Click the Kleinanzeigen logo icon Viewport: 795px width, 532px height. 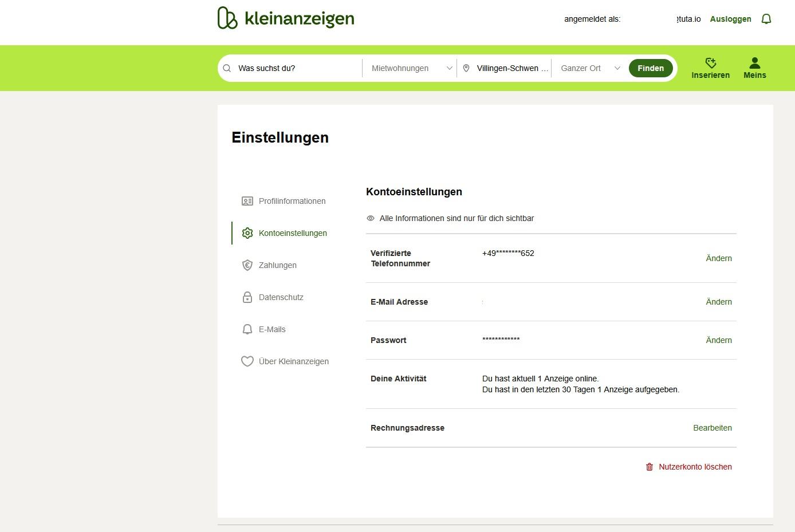[x=227, y=18]
